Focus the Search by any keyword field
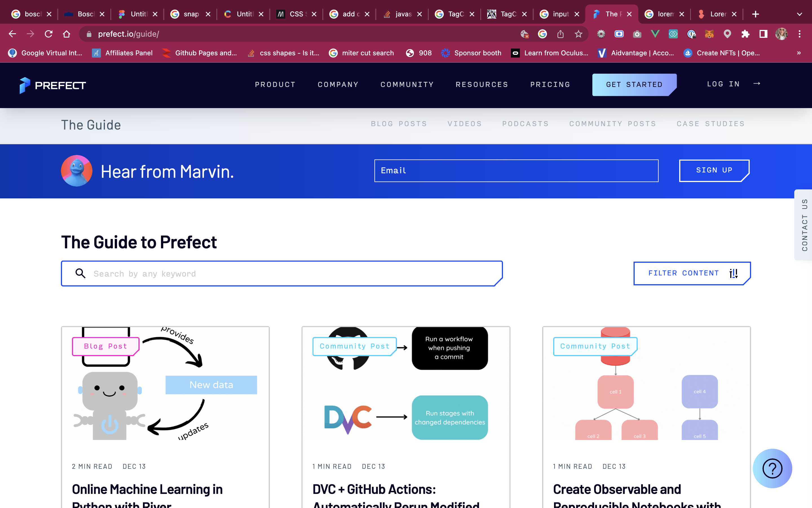Viewport: 812px width, 508px height. pos(281,273)
